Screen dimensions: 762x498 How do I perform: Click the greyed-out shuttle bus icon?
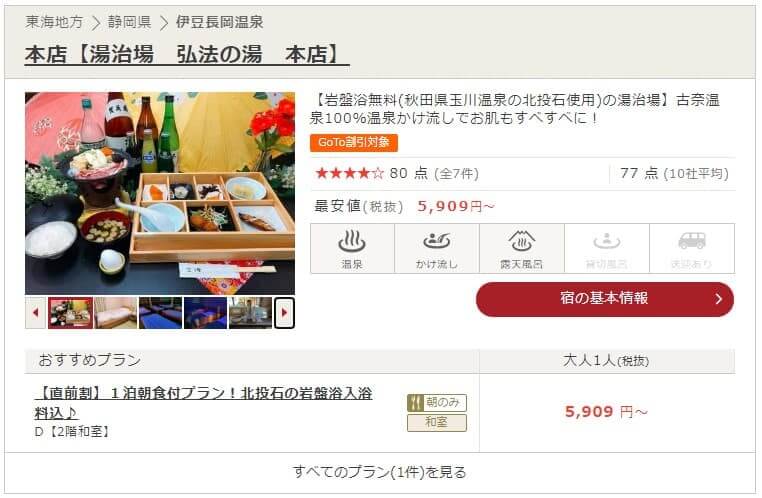point(692,249)
